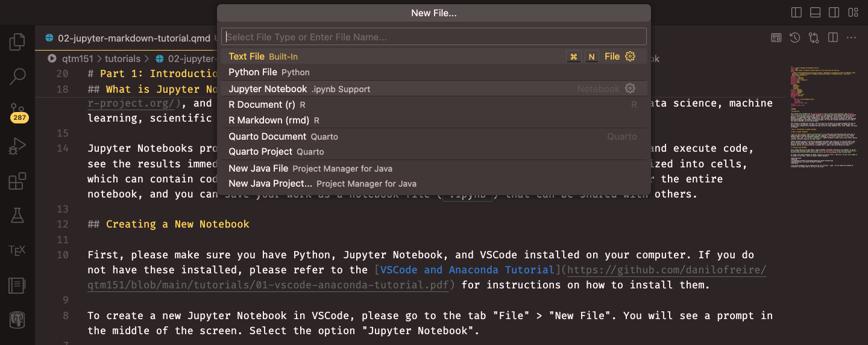Screen dimensions: 868x345
Task: Open the Search view in activity bar
Action: click(x=17, y=76)
